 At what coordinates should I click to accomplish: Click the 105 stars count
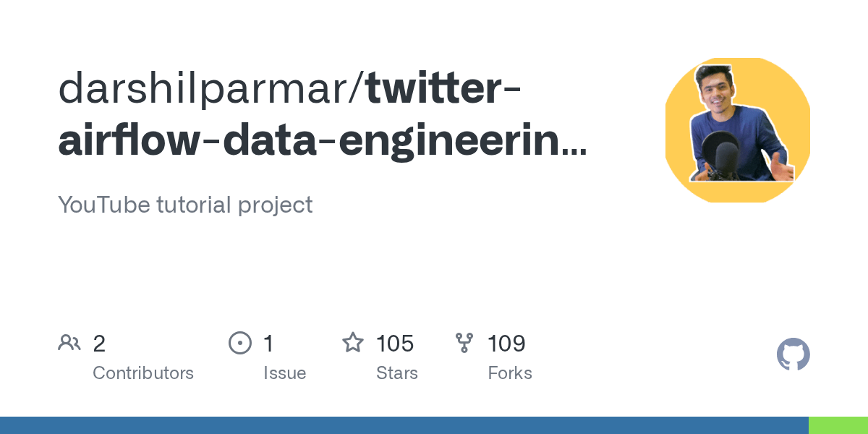click(x=395, y=344)
